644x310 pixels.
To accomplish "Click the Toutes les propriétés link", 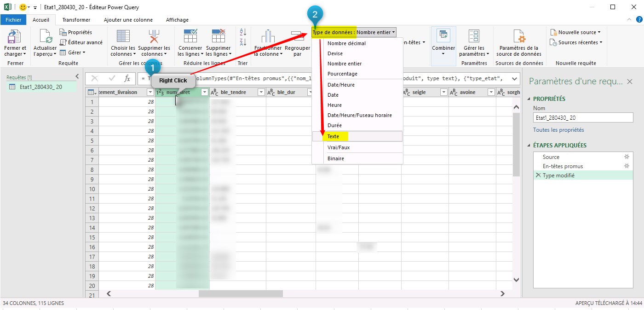I will [x=558, y=130].
